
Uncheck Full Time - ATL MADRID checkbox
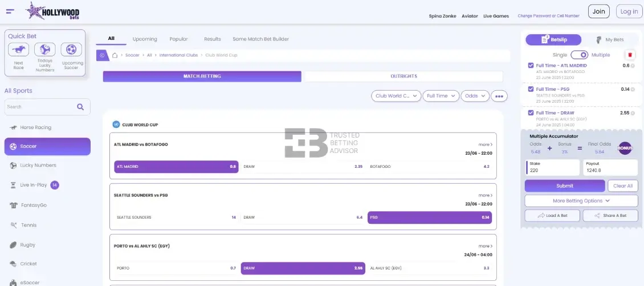(531, 66)
